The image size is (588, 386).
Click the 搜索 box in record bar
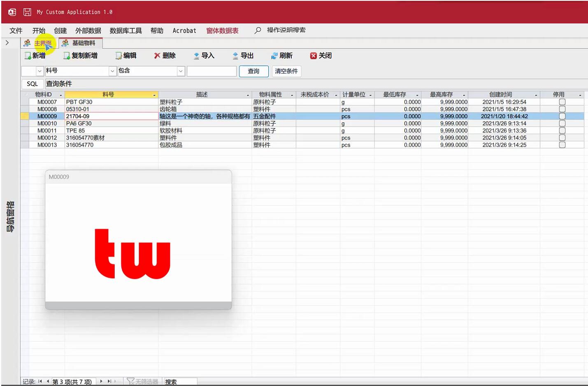(x=180, y=382)
